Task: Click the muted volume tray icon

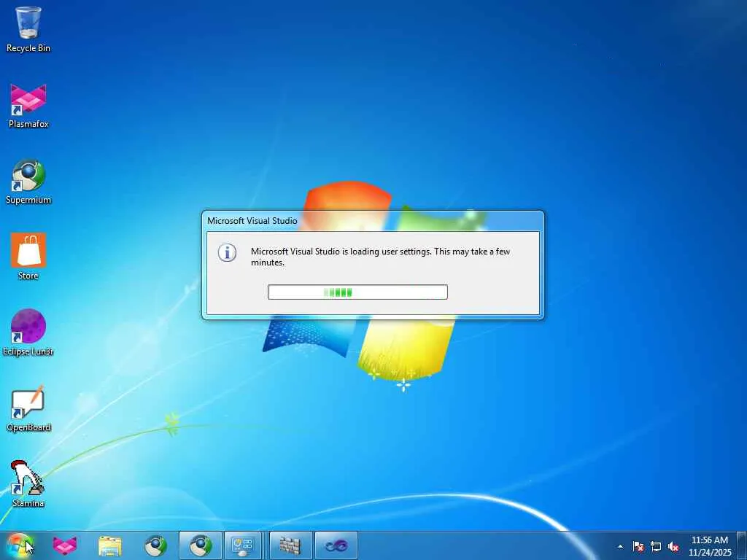Action: [673, 546]
